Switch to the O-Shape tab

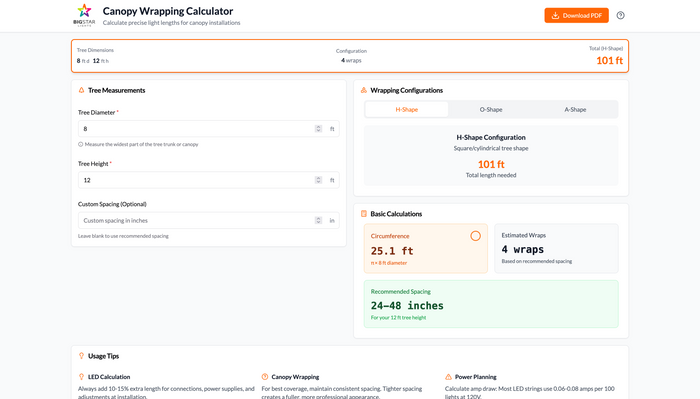pos(491,109)
